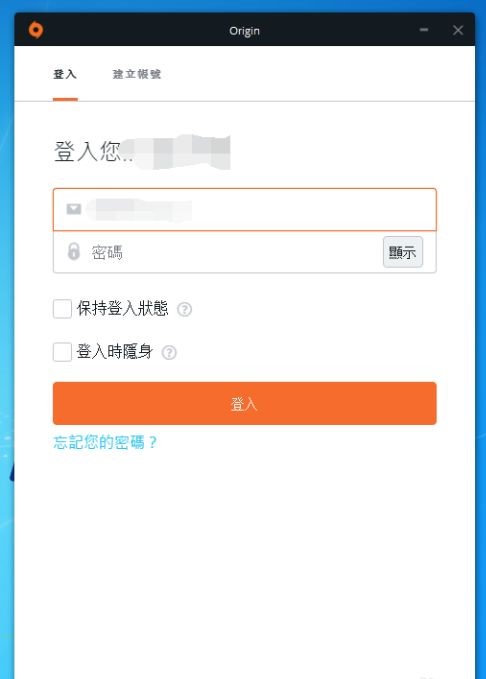The width and height of the screenshot is (486, 679).
Task: Click the padlock icon beside 密碼
Action: [74, 251]
